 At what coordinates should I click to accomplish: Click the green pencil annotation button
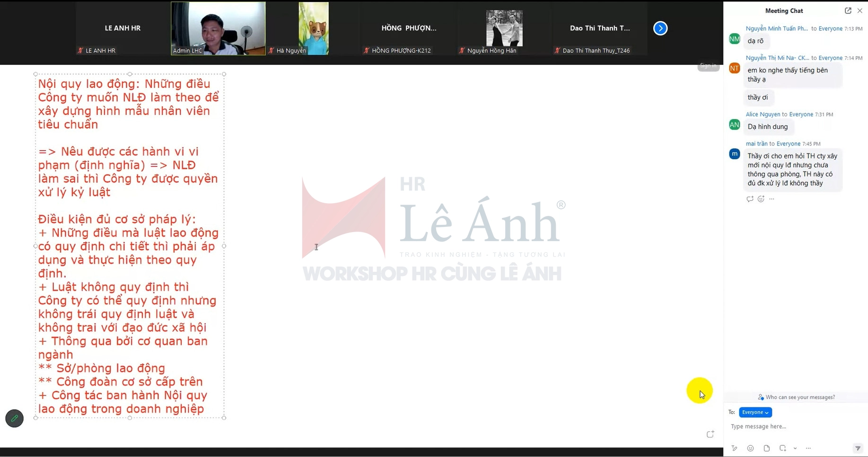[x=14, y=418]
